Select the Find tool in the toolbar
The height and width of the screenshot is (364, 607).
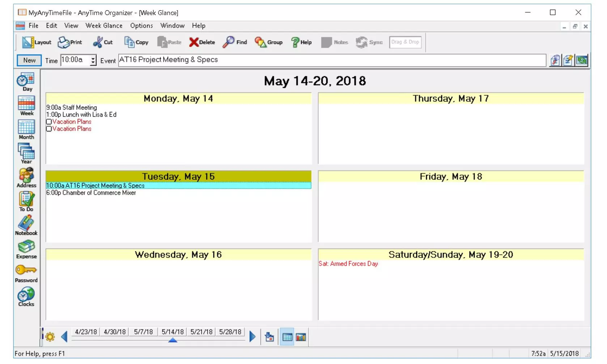[x=235, y=42]
